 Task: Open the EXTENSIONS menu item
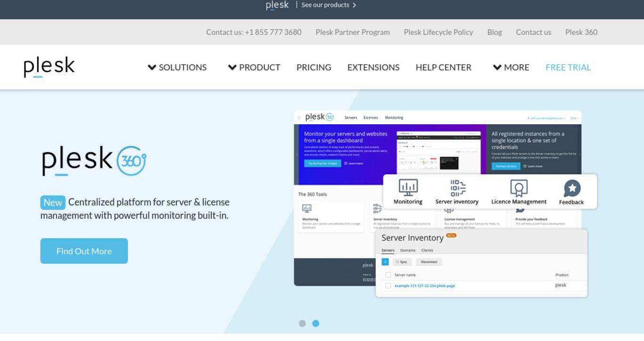[x=373, y=67]
